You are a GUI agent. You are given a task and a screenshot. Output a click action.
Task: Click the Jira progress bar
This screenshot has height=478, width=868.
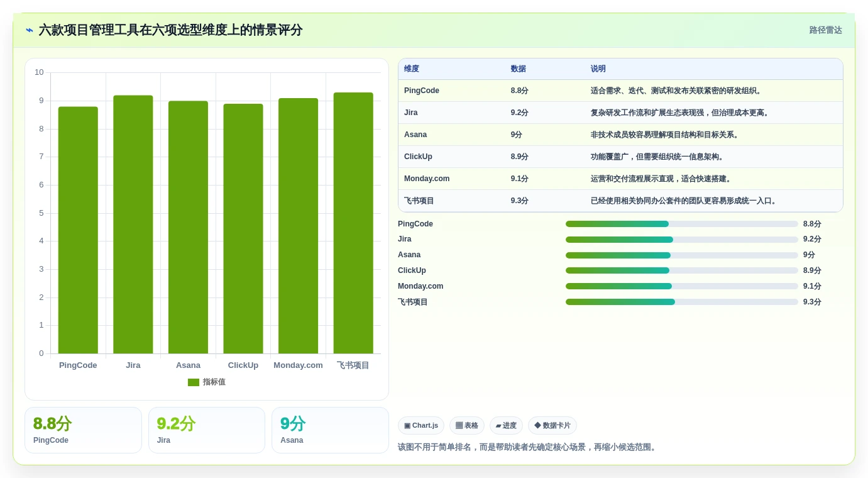pyautogui.click(x=682, y=240)
